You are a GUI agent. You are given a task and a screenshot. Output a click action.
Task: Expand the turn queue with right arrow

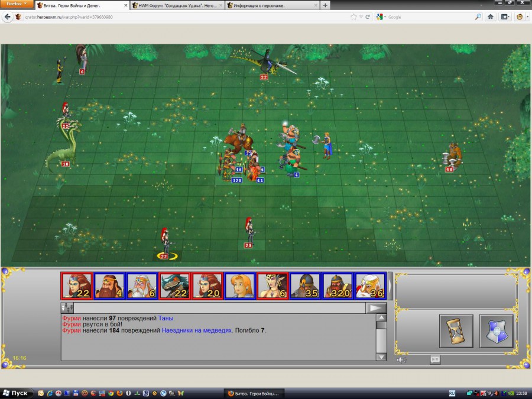[x=390, y=286]
